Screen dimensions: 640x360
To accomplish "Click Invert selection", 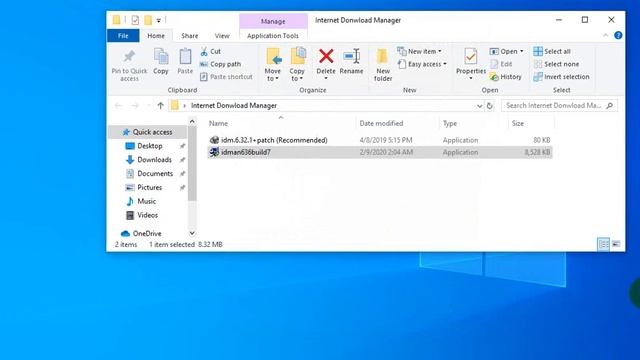I will [x=561, y=77].
